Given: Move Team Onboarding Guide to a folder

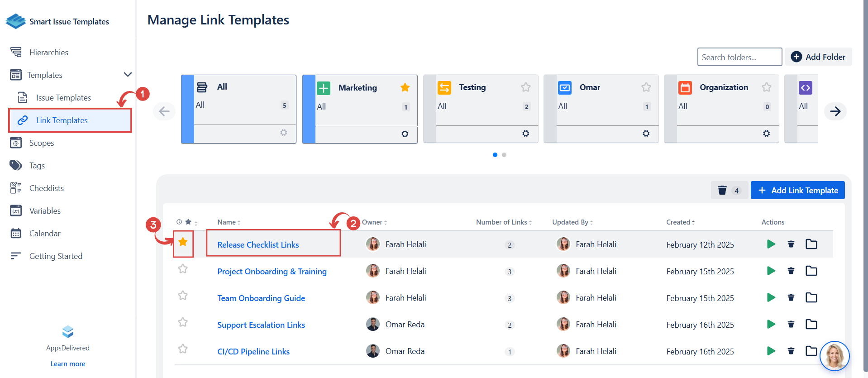Looking at the screenshot, I should pyautogui.click(x=811, y=298).
